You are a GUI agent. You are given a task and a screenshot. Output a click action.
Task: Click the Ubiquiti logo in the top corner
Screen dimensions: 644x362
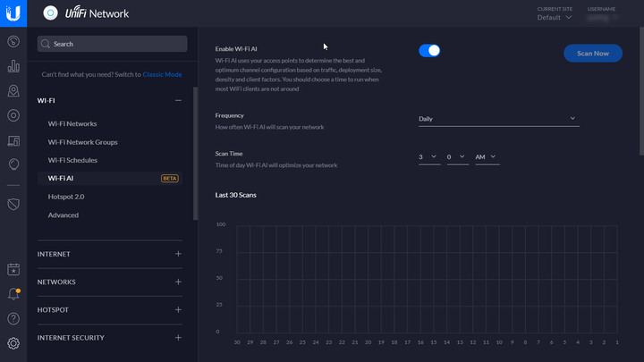point(13,13)
